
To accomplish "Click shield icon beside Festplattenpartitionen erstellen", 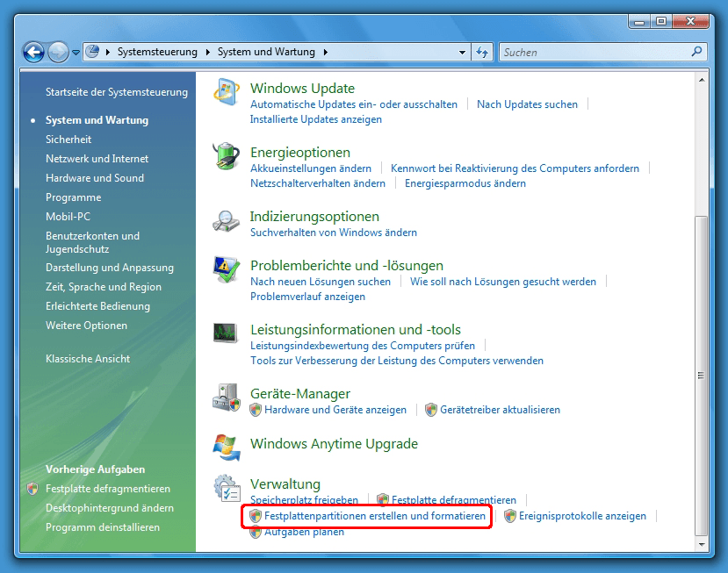I will click(256, 516).
